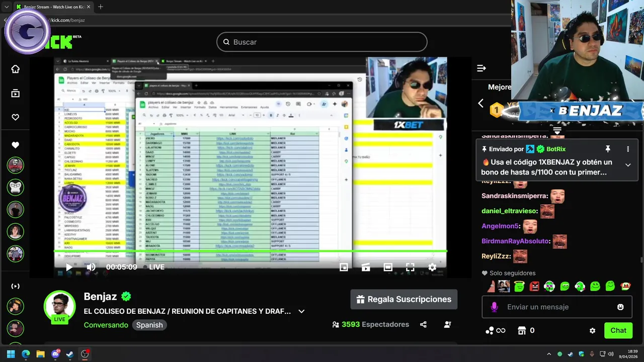Open the channel shop icon
The width and height of the screenshot is (644, 362).
pyautogui.click(x=522, y=330)
